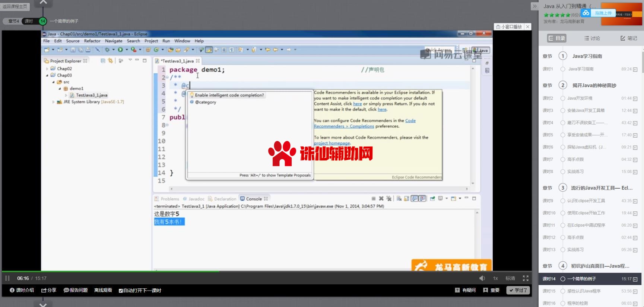This screenshot has height=307, width=644.
Task: Switch to the 讨论 discussion tab
Action: coord(592,38)
